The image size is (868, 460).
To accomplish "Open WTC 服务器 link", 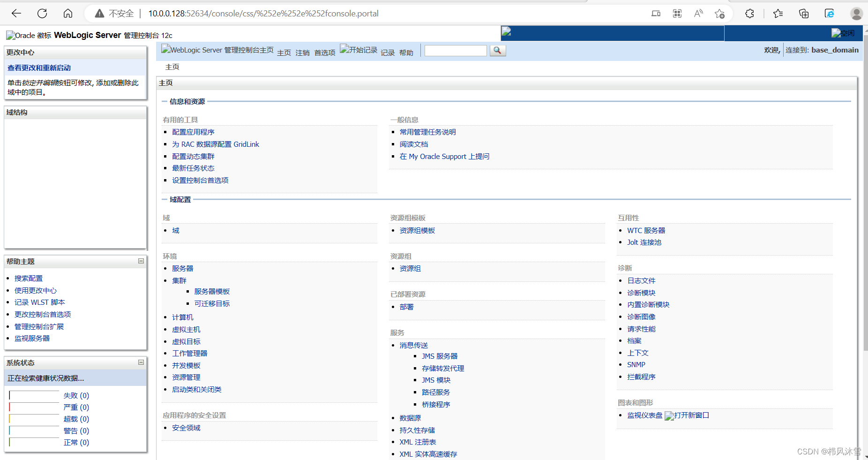I will coord(646,231).
